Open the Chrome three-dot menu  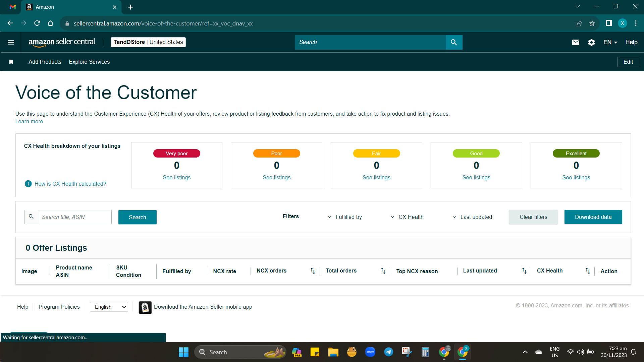(636, 23)
